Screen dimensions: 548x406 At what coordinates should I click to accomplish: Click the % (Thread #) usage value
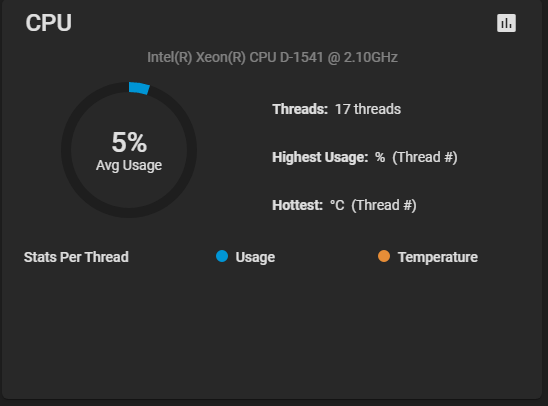[416, 157]
